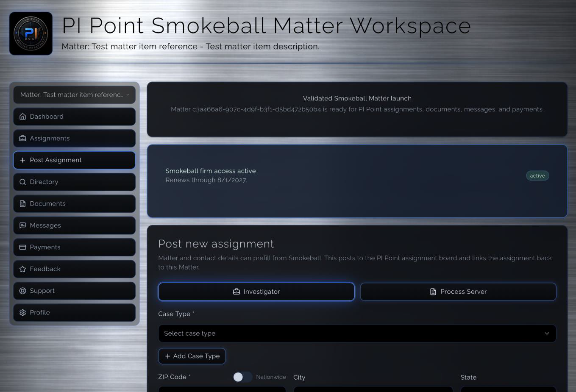
Task: Click the Support lifebuoy icon
Action: [x=23, y=291]
